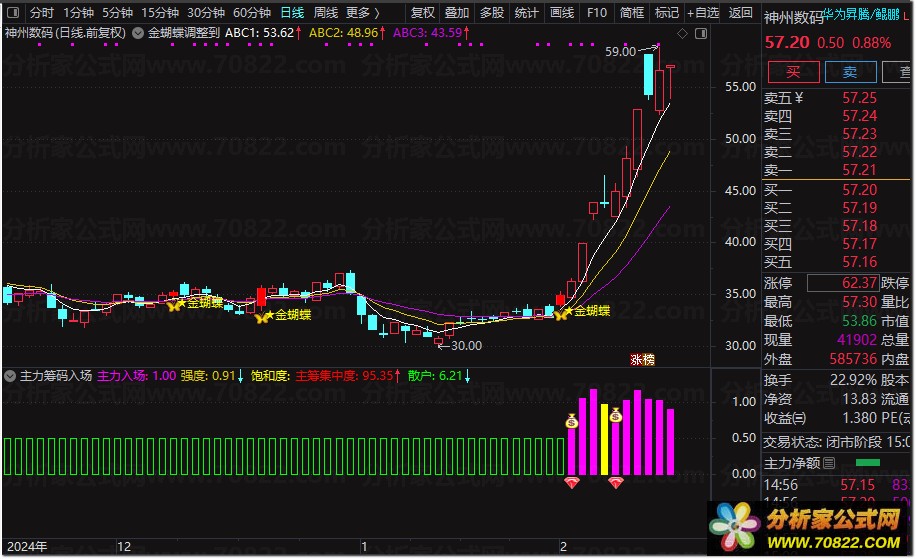Open the 复权 adjustment option
This screenshot has height=559, width=917.
422,12
